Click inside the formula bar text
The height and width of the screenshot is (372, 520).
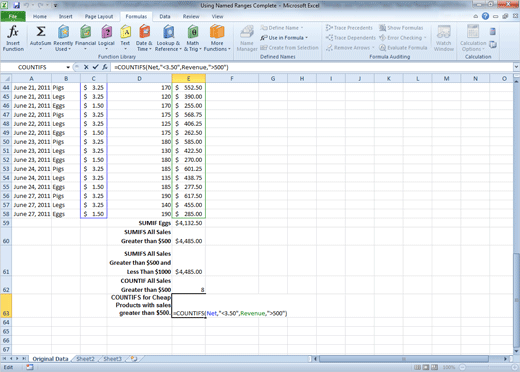point(172,67)
